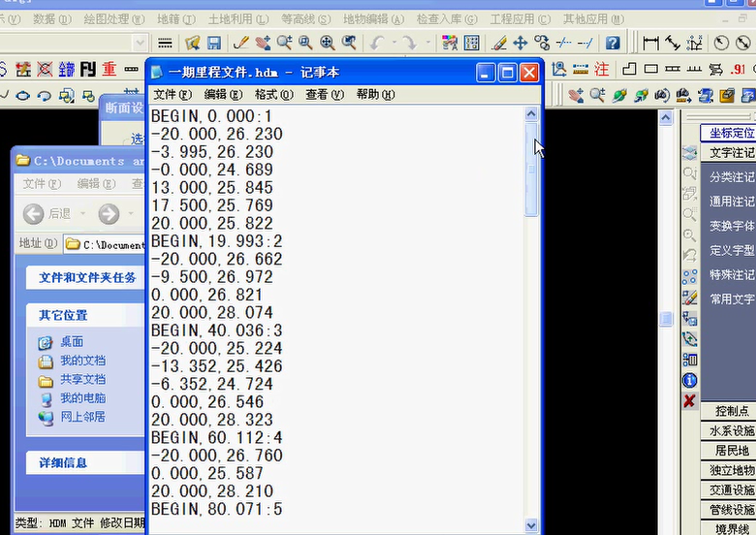This screenshot has height=535, width=756.
Task: Open 查看(V) menu in Notepad
Action: tap(325, 94)
